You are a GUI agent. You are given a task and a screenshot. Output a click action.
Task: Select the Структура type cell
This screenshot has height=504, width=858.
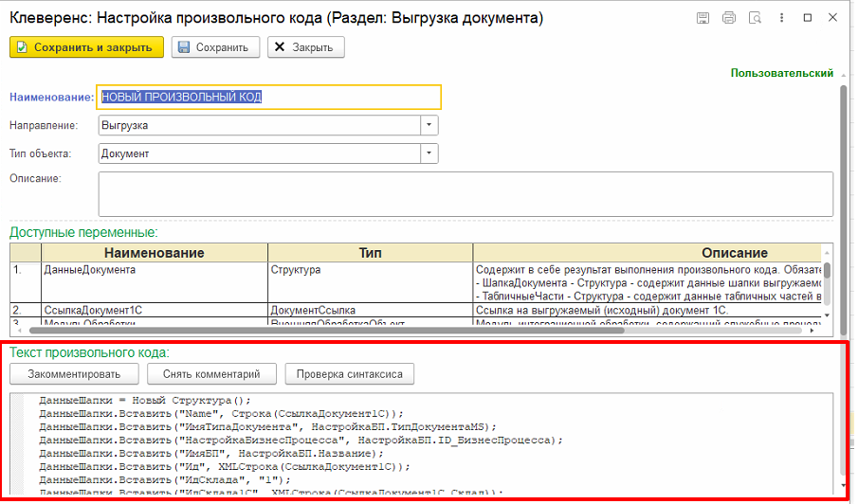(x=370, y=282)
